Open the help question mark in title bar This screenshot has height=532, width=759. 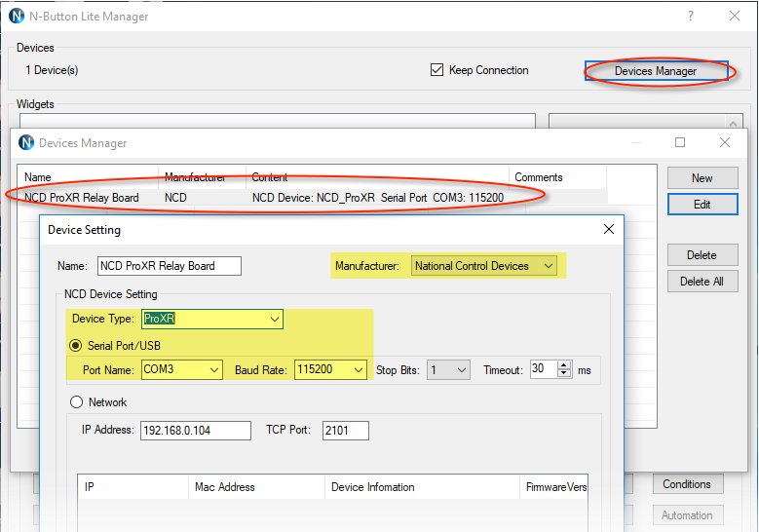(691, 16)
